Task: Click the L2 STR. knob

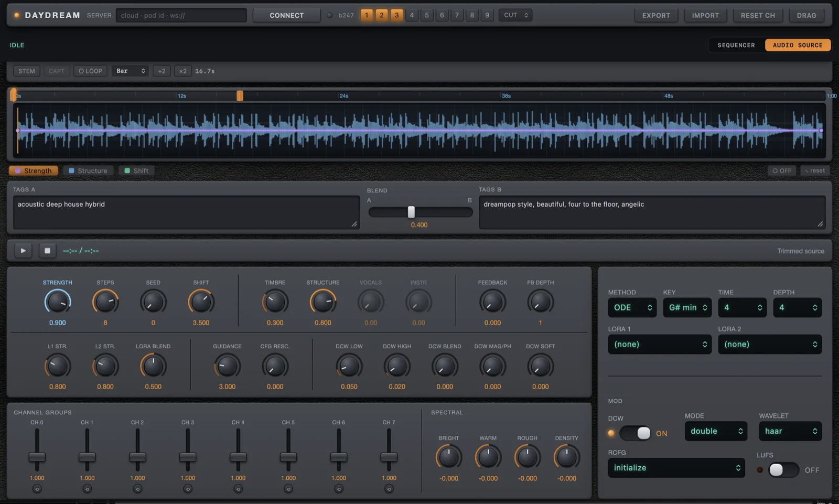Action: point(105,366)
